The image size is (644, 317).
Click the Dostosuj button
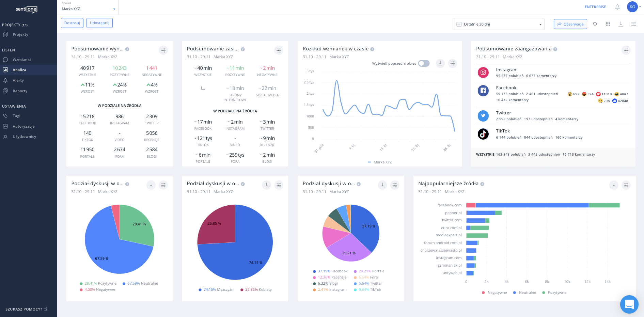tap(72, 23)
